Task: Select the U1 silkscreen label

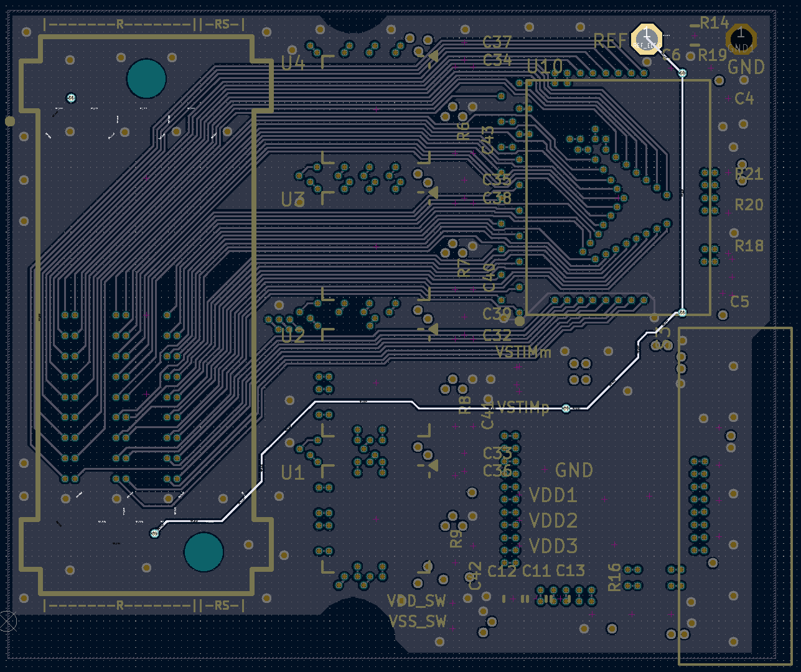Action: (x=293, y=473)
